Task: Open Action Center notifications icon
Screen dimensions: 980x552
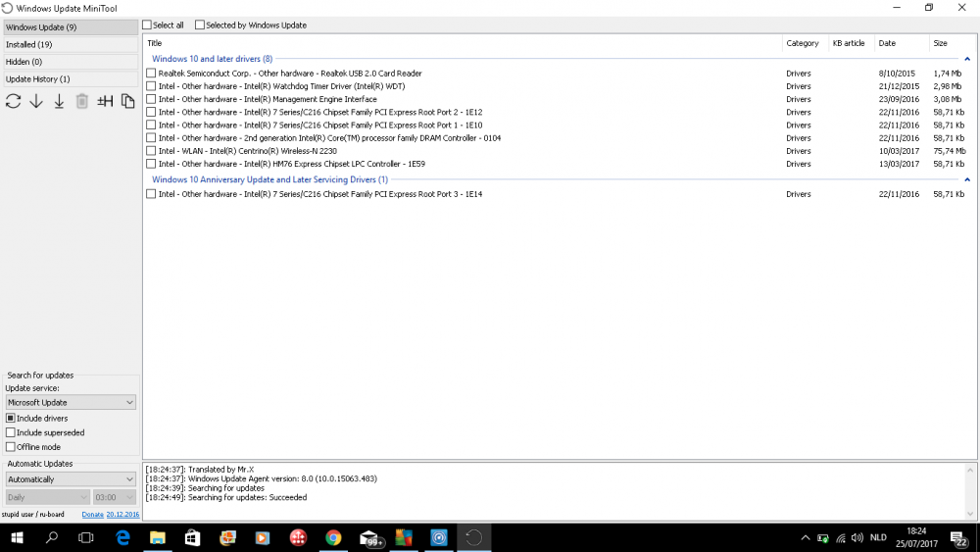Action: tap(958, 538)
